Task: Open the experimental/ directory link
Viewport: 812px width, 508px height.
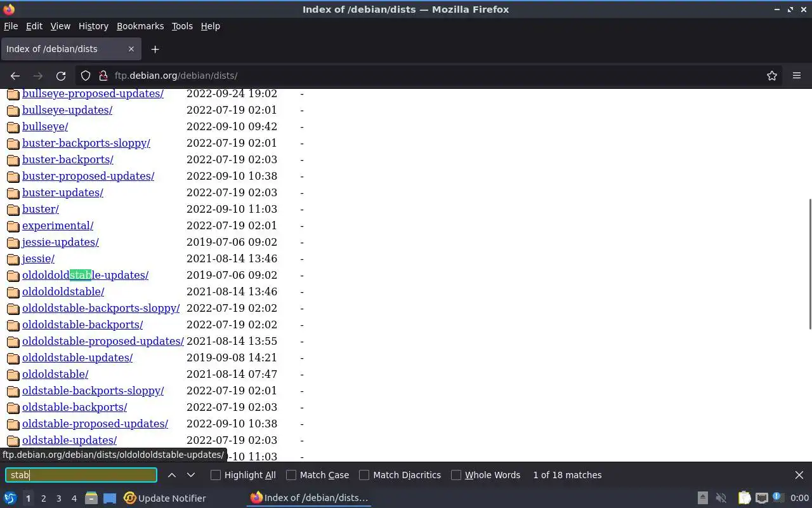Action: pos(58,225)
